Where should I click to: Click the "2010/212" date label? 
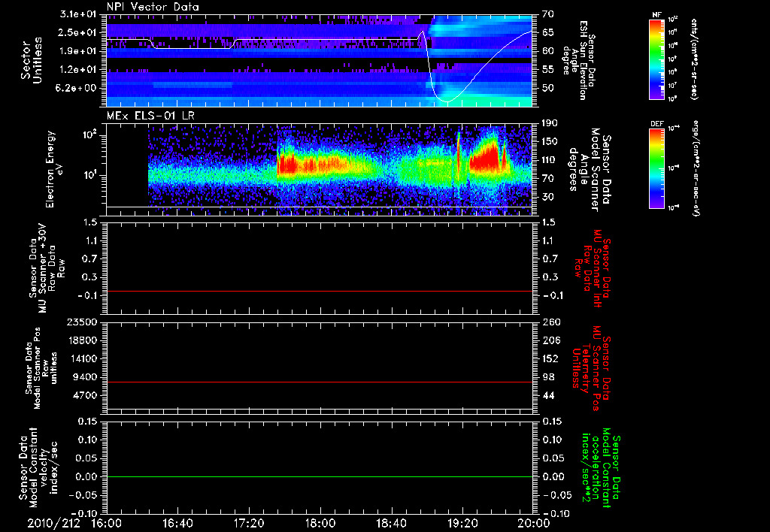coord(53,523)
